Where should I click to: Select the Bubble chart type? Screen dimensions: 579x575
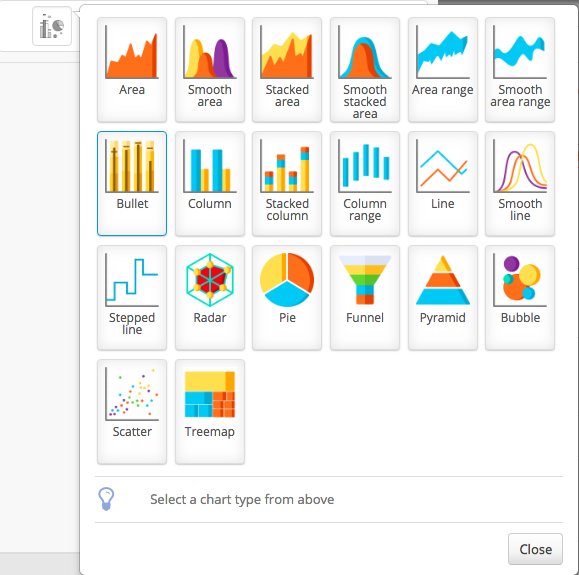click(520, 298)
